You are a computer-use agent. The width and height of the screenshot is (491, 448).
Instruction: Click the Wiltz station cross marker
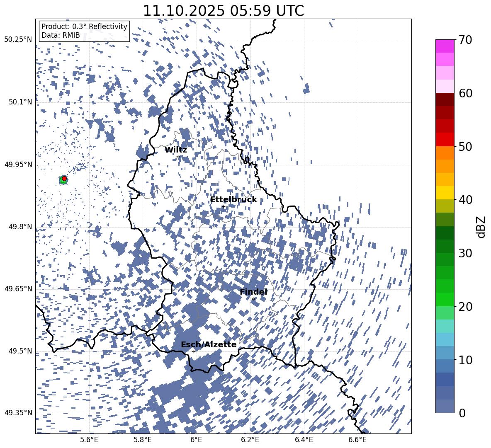click(178, 157)
